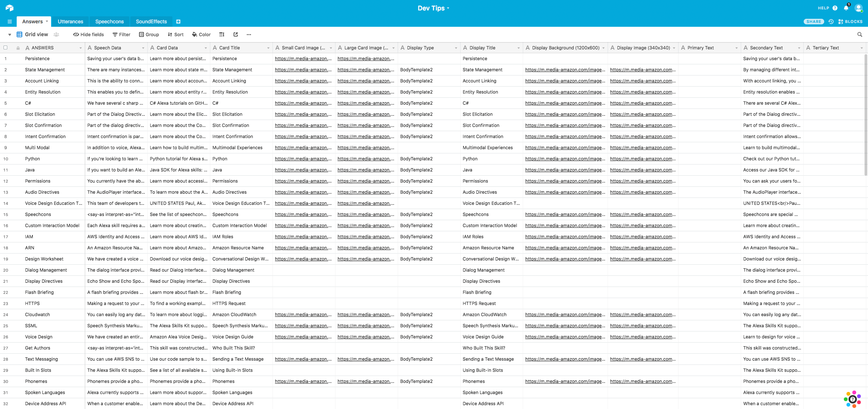Click the more options ellipsis icon
This screenshot has width=868, height=409.
(249, 34)
